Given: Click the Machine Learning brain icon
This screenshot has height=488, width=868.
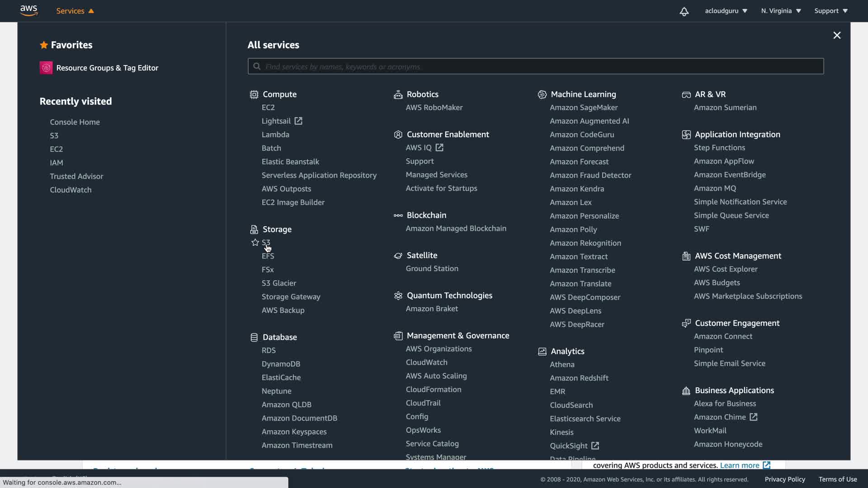Looking at the screenshot, I should point(542,94).
